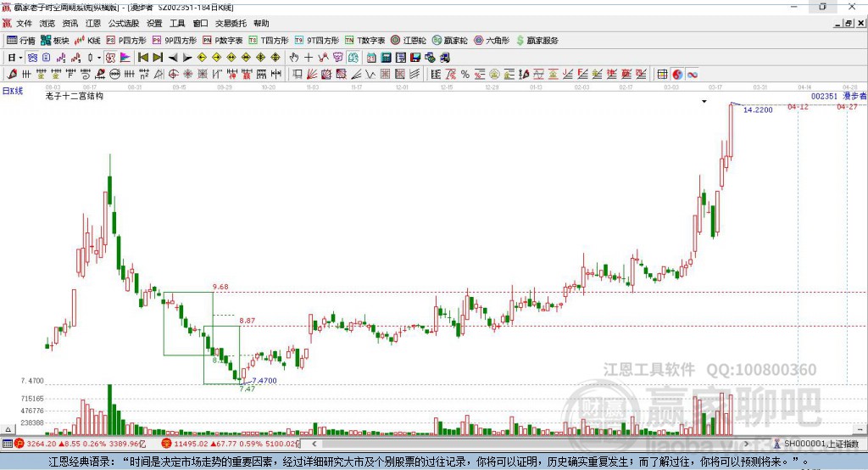Toggle the red yin-yang icon
The height and width of the screenshot is (470, 868).
pos(677,75)
